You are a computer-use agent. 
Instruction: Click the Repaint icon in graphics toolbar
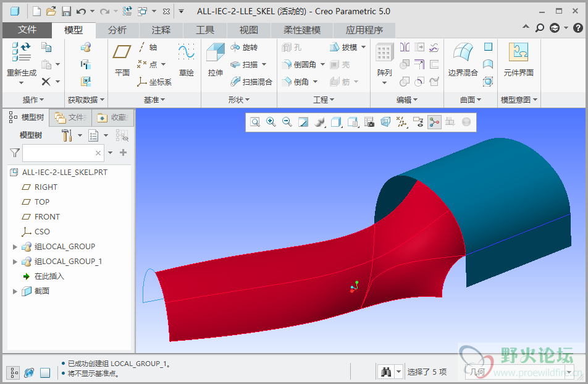point(303,122)
